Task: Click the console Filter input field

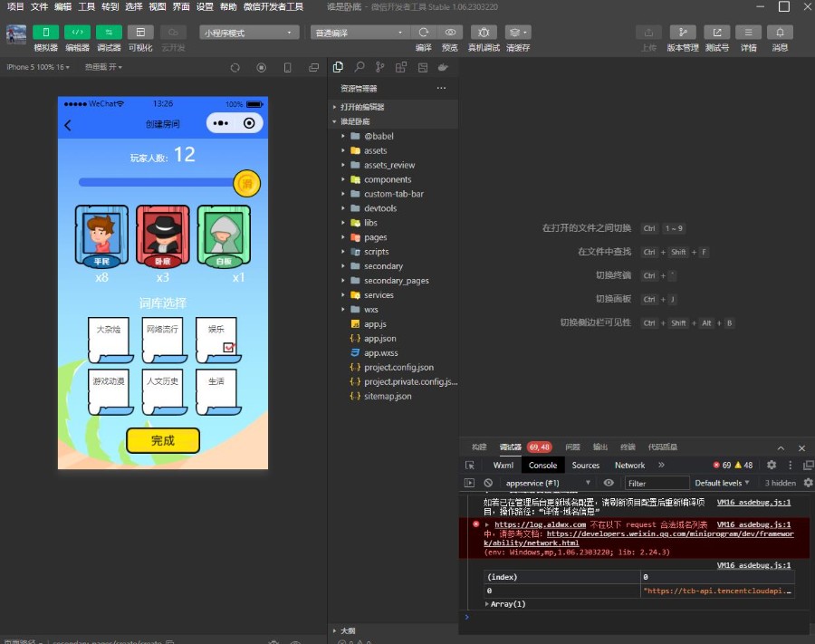Action: click(657, 483)
